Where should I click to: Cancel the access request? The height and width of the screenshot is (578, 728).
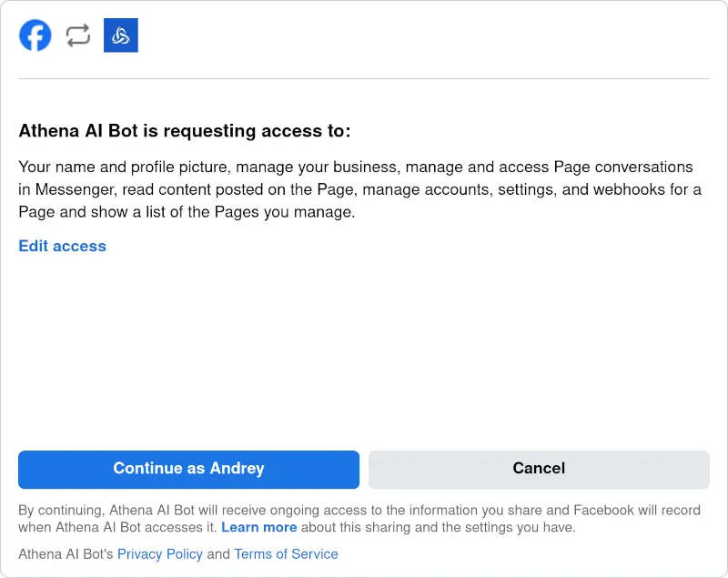[539, 469]
